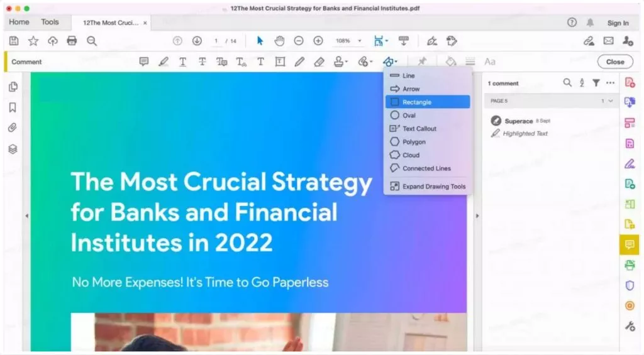Open bookmarks panel

[13, 107]
